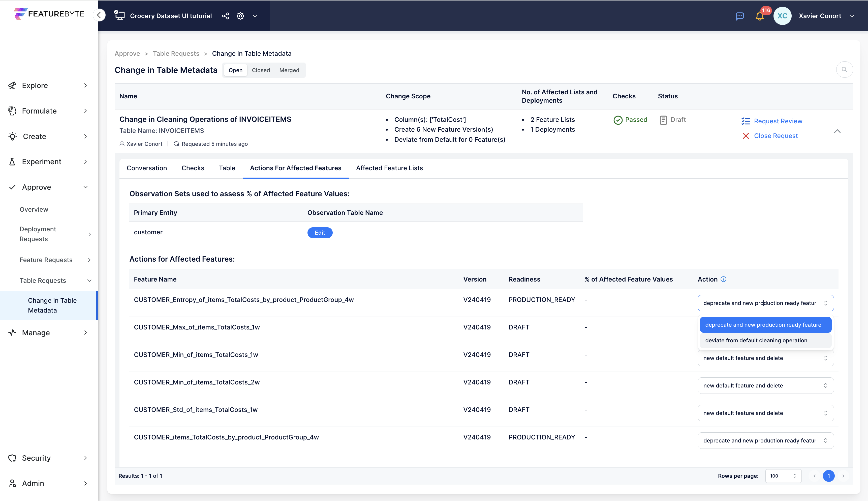Click the Request Review checklist icon

pyautogui.click(x=746, y=121)
